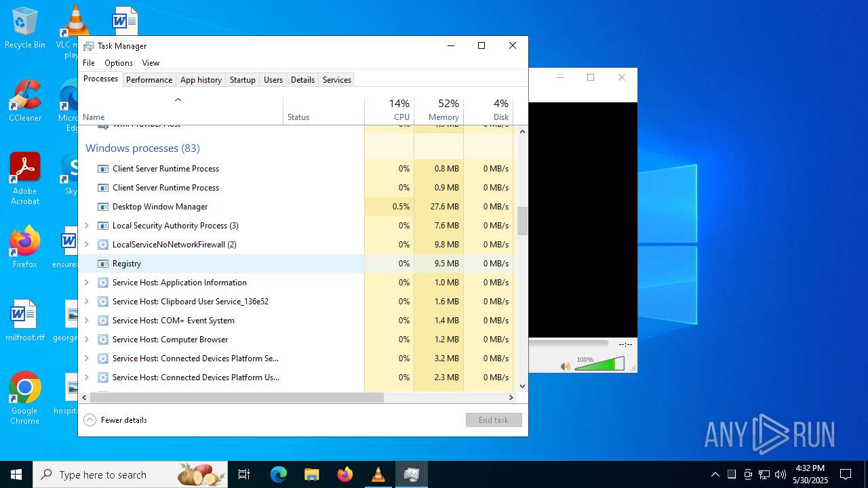The image size is (868, 488).
Task: Open the Options menu in Task Manager
Action: tap(119, 63)
